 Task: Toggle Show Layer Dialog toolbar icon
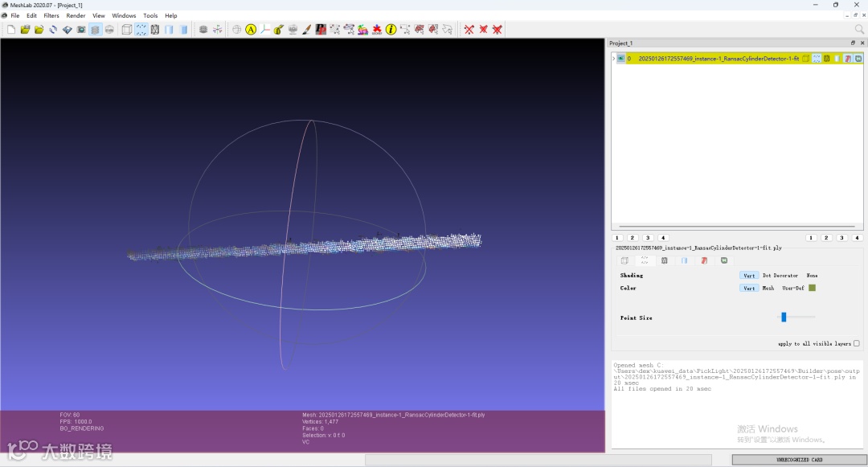pyautogui.click(x=95, y=29)
